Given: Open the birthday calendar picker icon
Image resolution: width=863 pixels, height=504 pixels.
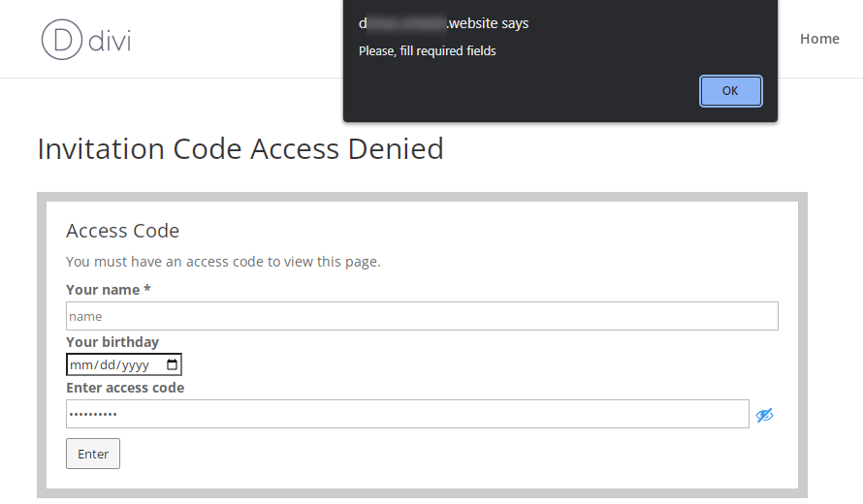Looking at the screenshot, I should click(173, 365).
